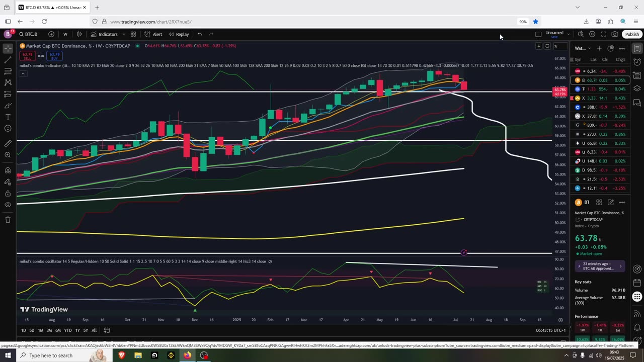Viewport: 644px width, 362px height.
Task: Select the measure ruler tool
Action: click(8, 143)
